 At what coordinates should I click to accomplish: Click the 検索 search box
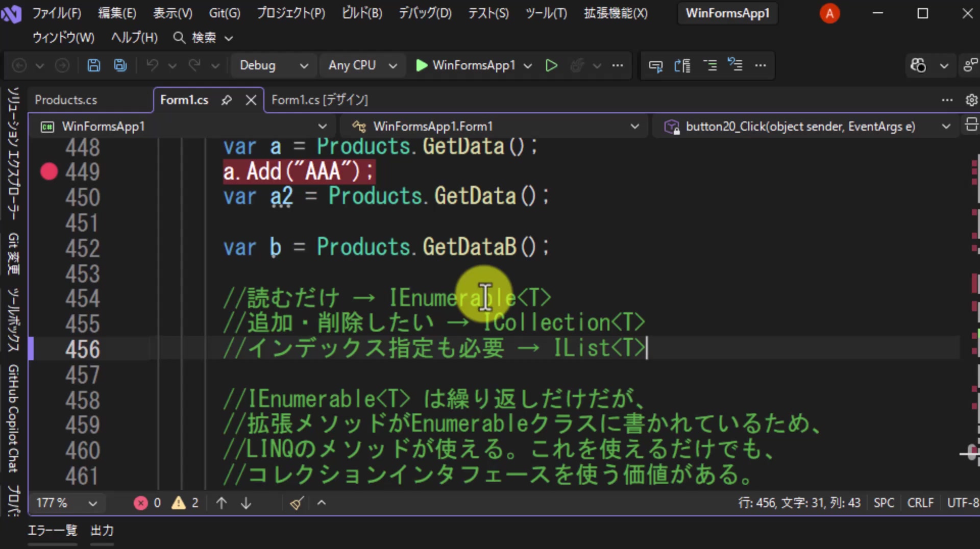[x=203, y=38]
